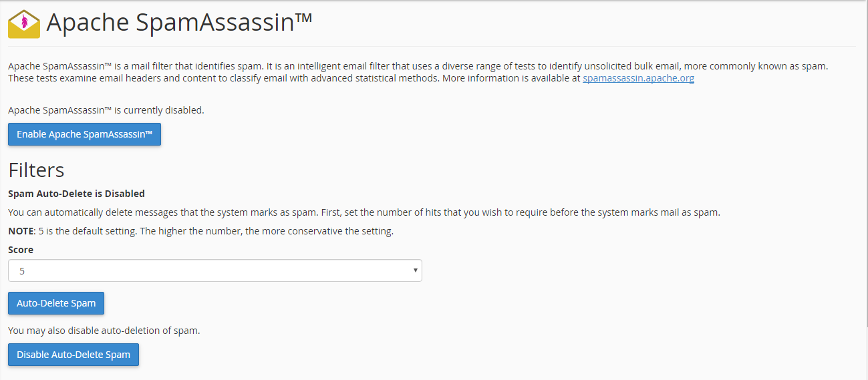Click Disable Auto-Delete Spam button
This screenshot has width=868, height=380.
pos(74,355)
